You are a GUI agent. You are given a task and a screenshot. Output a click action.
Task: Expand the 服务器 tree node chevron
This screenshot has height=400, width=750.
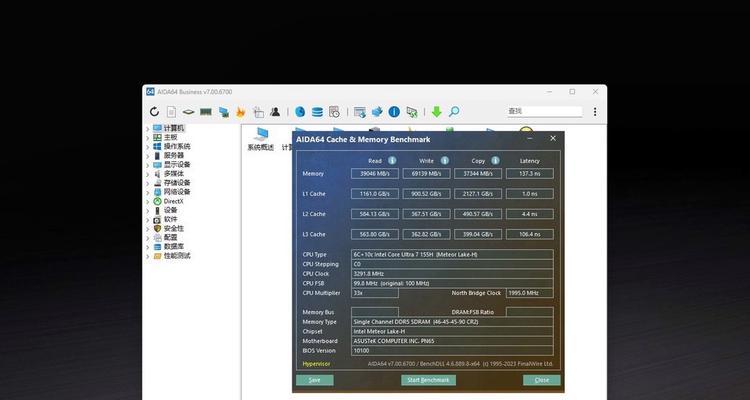148,156
